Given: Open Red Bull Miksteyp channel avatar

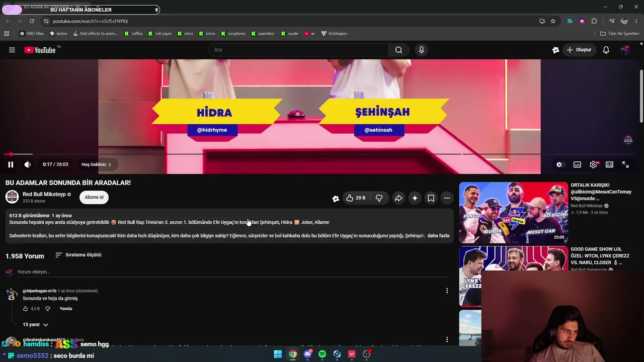Looking at the screenshot, I should point(12,197).
